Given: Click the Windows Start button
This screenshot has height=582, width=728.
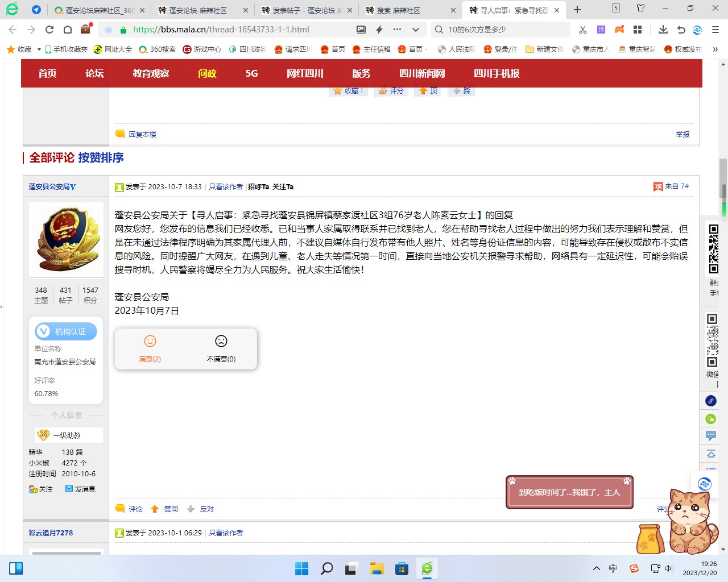Looking at the screenshot, I should point(301,568).
